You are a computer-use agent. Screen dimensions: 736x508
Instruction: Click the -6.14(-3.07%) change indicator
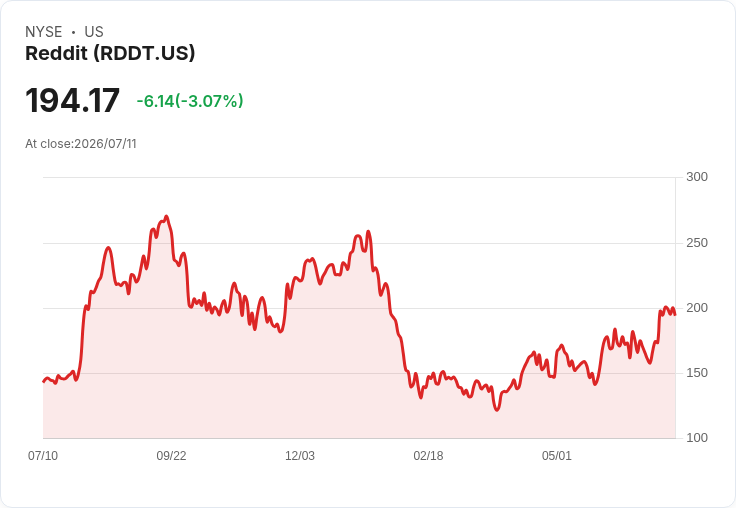[x=190, y=101]
